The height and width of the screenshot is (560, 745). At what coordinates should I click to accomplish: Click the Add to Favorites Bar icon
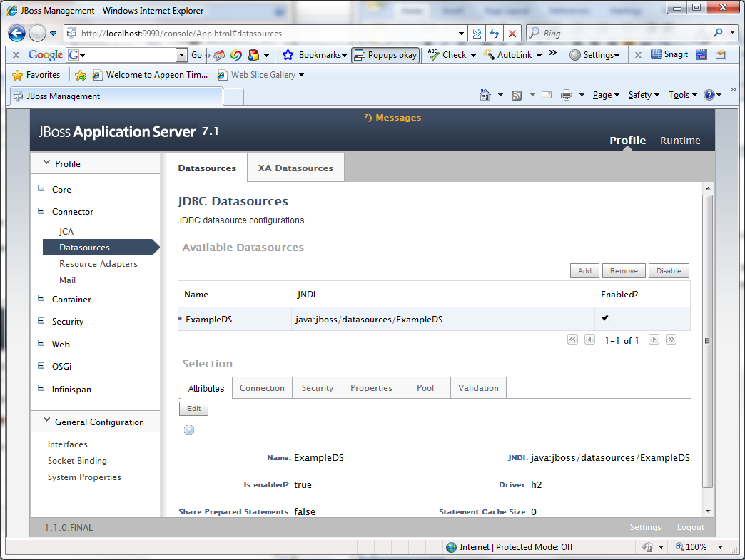[x=81, y=75]
